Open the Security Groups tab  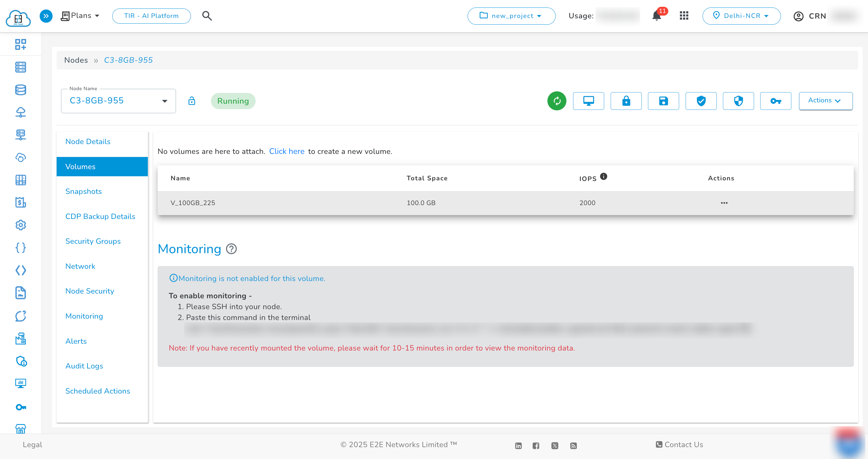tap(93, 241)
